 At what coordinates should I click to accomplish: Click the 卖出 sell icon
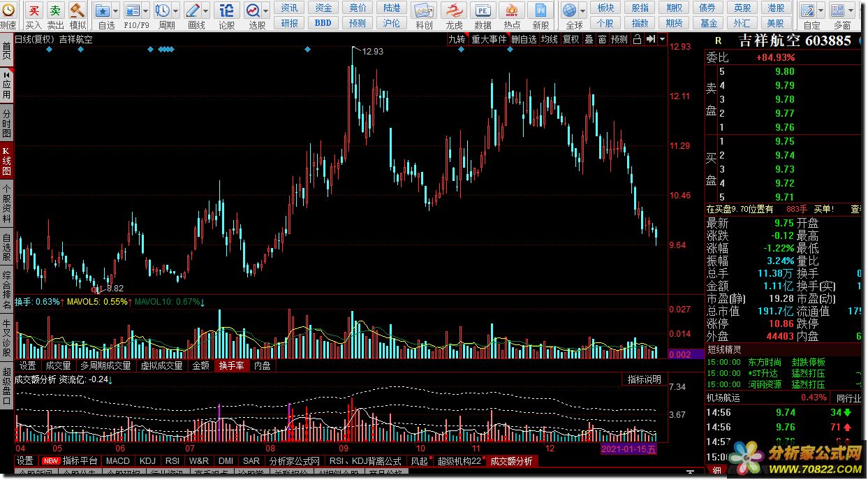click(x=55, y=10)
